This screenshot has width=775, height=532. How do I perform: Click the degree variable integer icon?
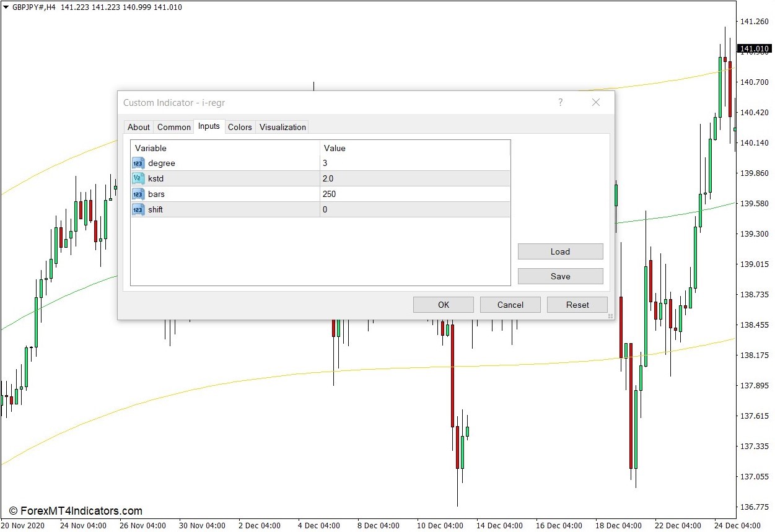click(x=138, y=164)
